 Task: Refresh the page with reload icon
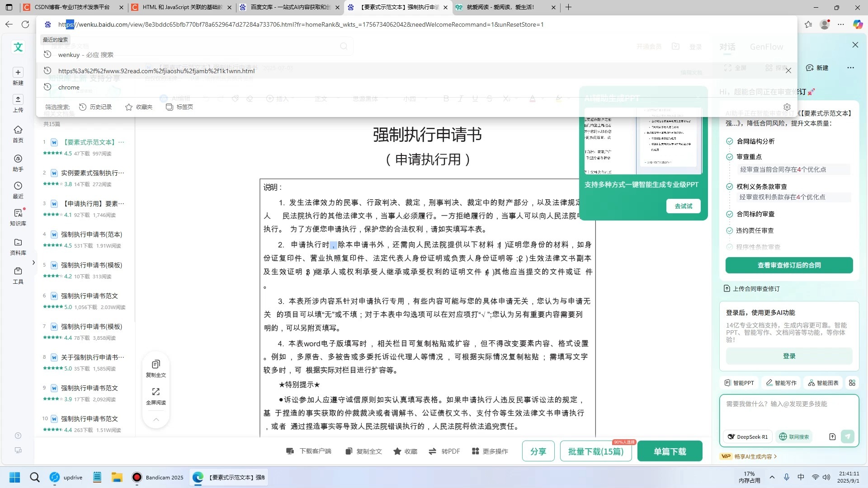pyautogui.click(x=25, y=24)
